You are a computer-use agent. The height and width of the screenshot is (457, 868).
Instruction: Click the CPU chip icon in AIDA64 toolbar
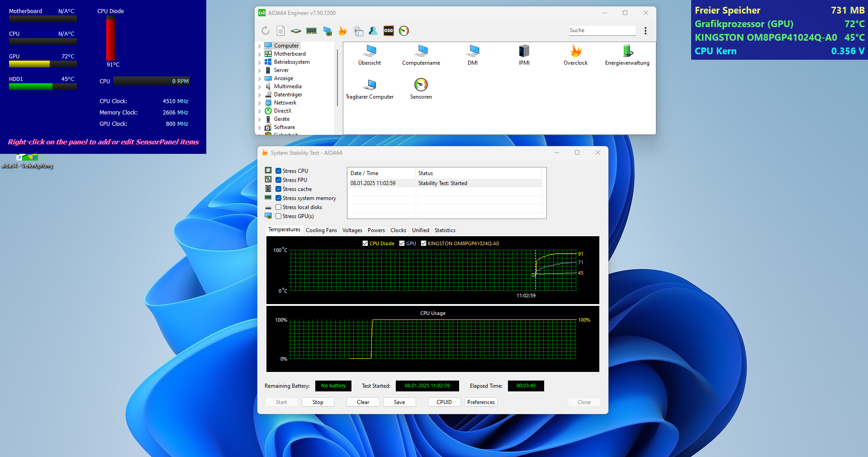pos(296,31)
